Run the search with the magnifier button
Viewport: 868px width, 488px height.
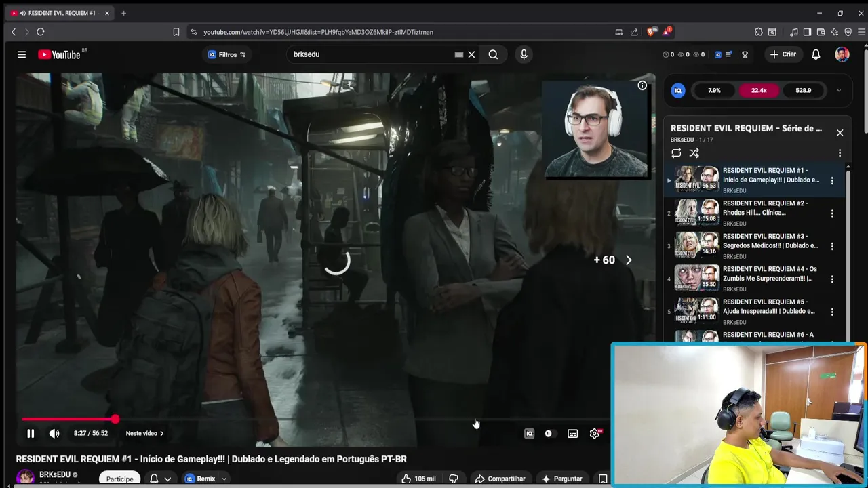tap(493, 54)
